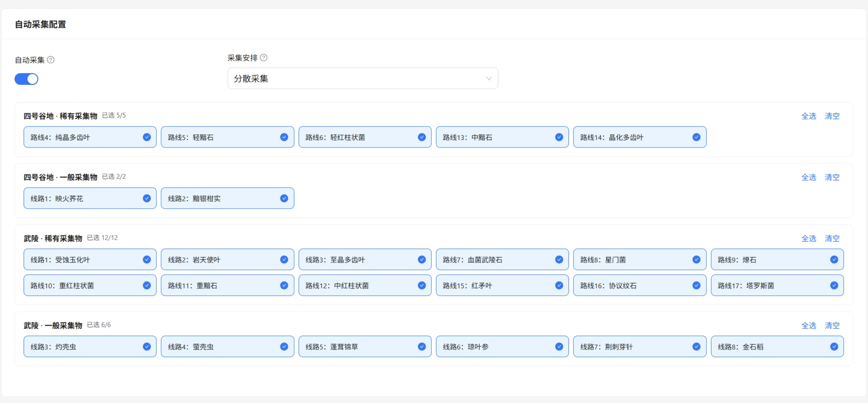Select all in 武陵·一般采集物
Viewport: 868px width, 403px height.
808,325
